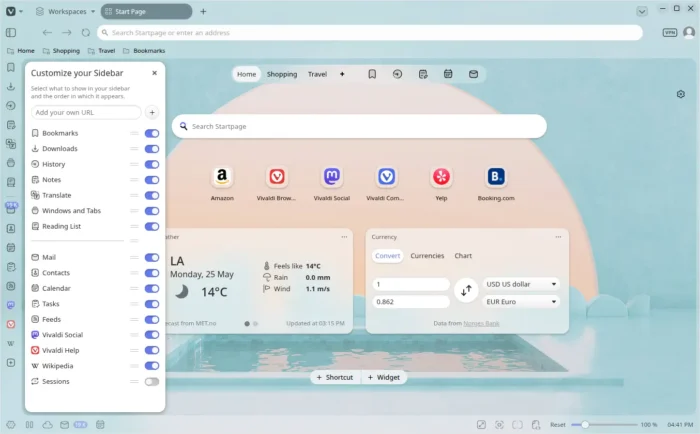This screenshot has height=434, width=700.
Task: Disable the Wikipedia panel toggle
Action: pos(152,366)
